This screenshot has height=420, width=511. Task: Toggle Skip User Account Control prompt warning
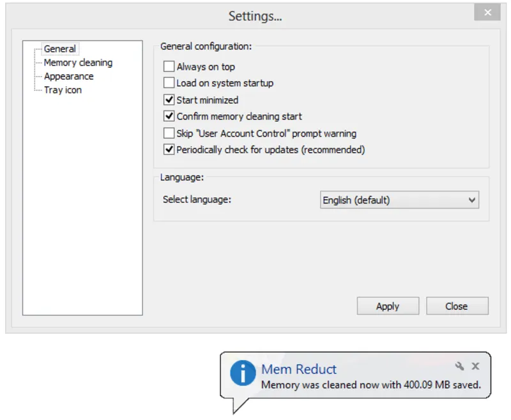pos(169,133)
